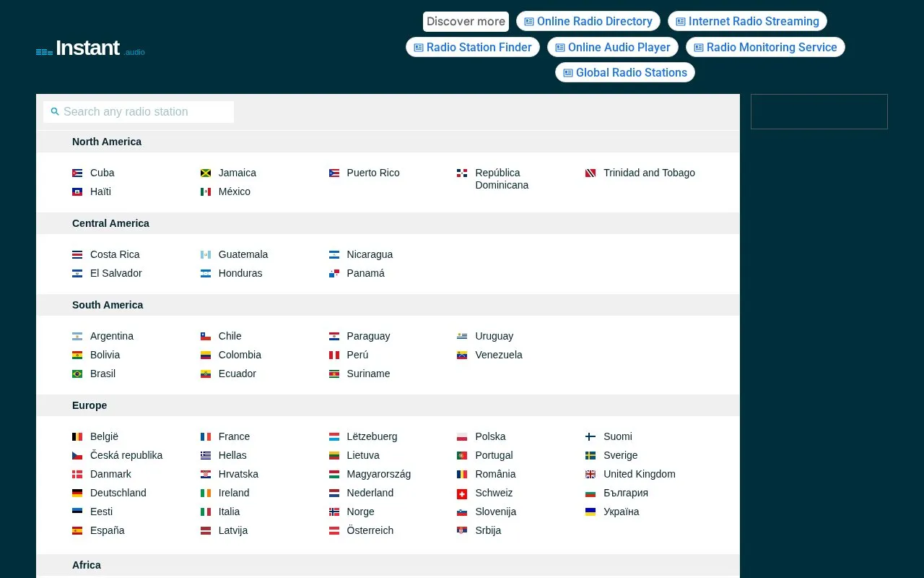Open France radio stations
This screenshot has width=924, height=578.
tap(234, 437)
